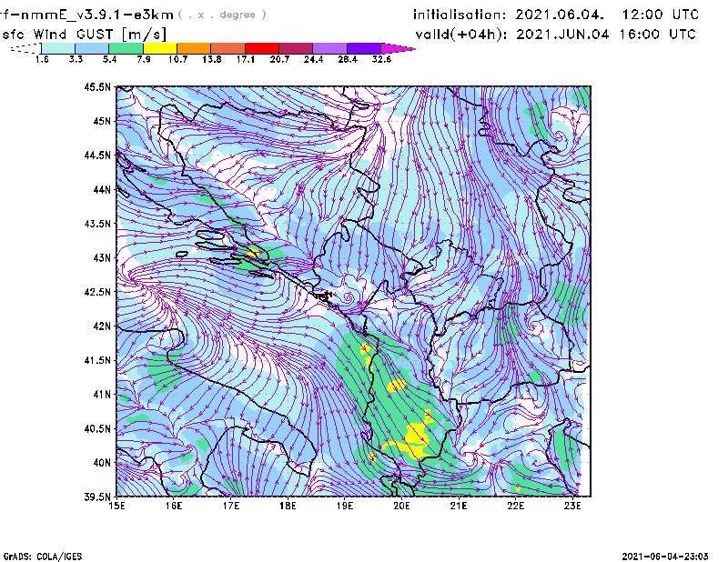Click the magenta arrow end of legend

tap(398, 48)
